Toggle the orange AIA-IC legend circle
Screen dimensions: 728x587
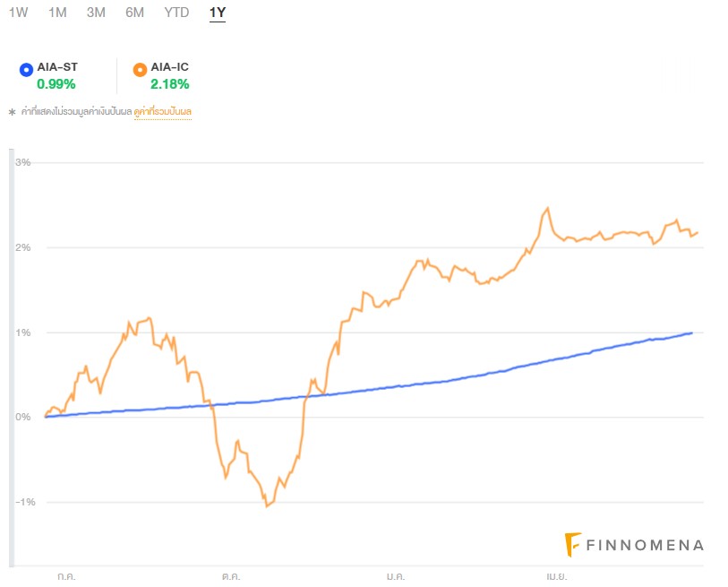(139, 69)
